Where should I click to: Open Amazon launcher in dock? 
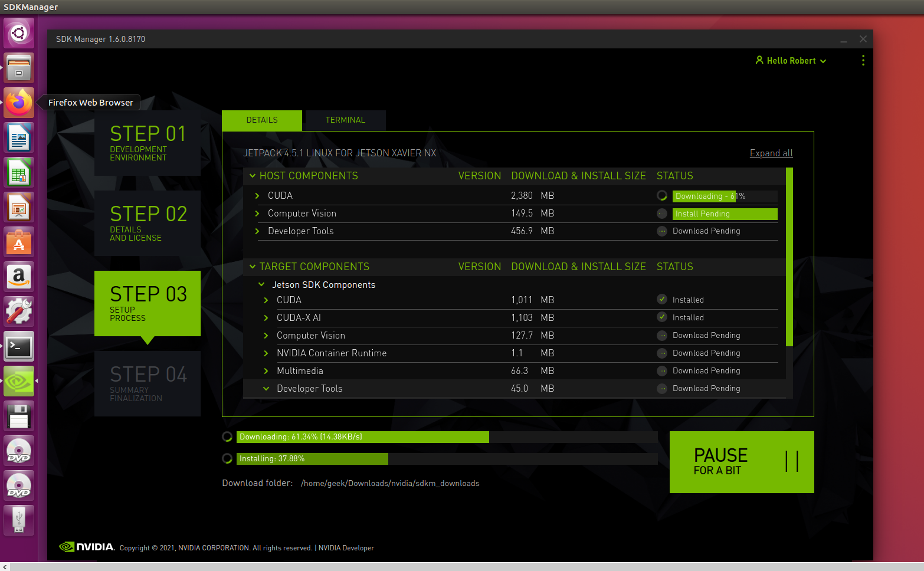pyautogui.click(x=19, y=277)
